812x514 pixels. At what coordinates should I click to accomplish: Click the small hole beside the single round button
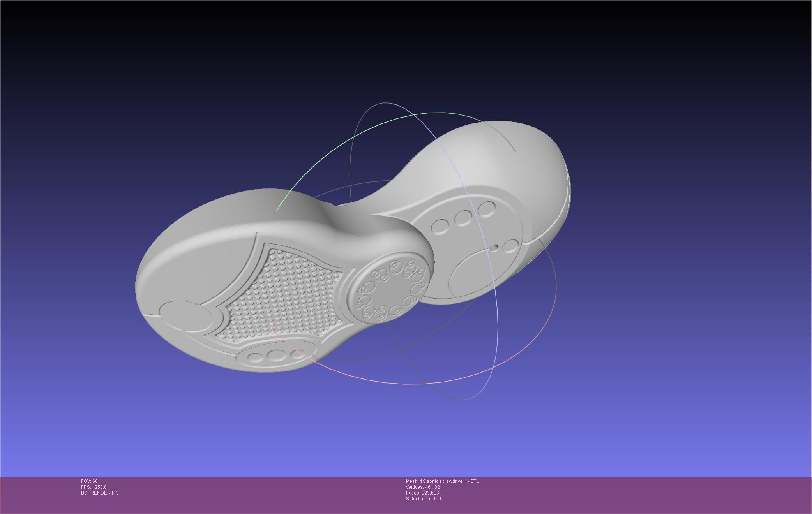coord(494,248)
